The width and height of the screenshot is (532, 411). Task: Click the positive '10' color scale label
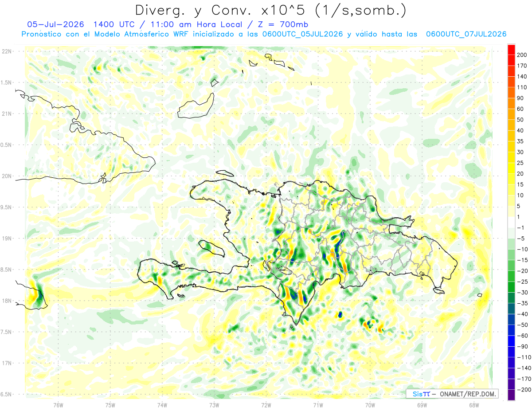coord(520,196)
